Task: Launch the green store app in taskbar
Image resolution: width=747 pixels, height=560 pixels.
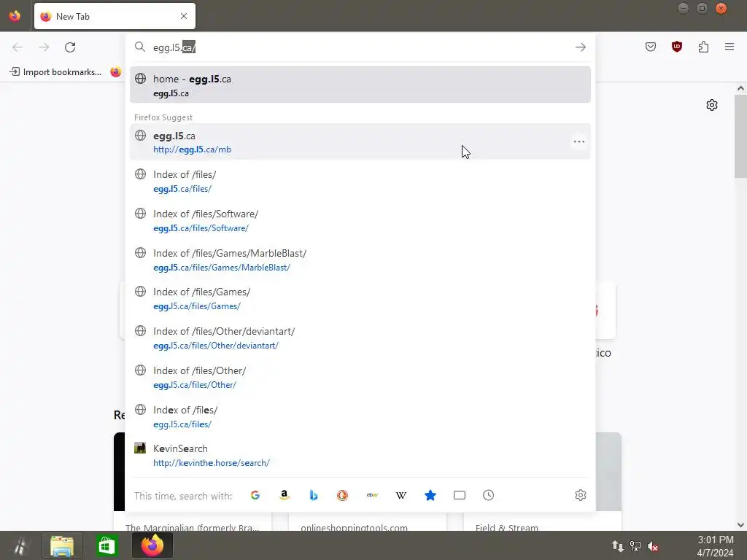Action: (107, 545)
